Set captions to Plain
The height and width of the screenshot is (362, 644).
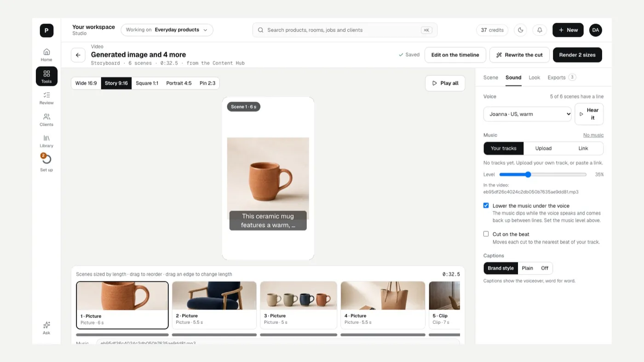[x=527, y=268]
